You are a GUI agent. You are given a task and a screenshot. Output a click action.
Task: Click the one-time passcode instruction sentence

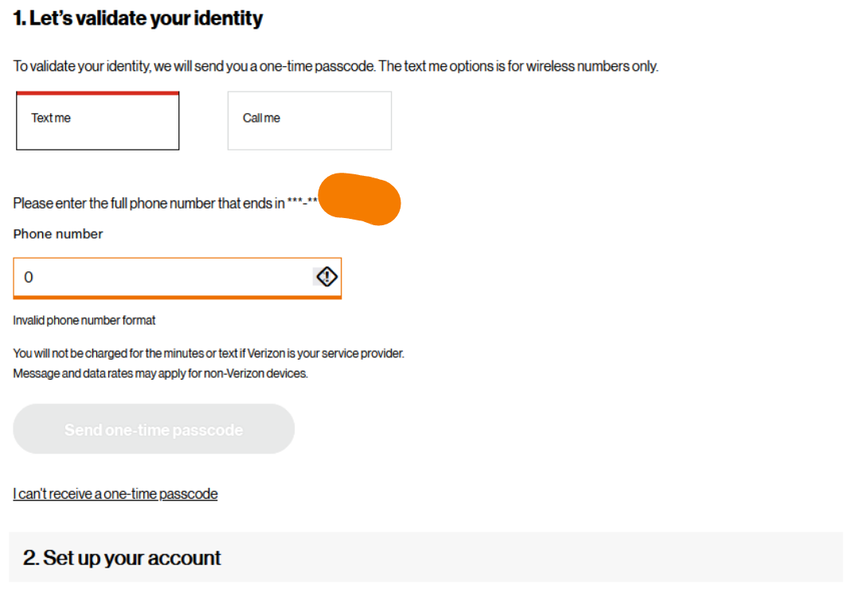click(335, 66)
